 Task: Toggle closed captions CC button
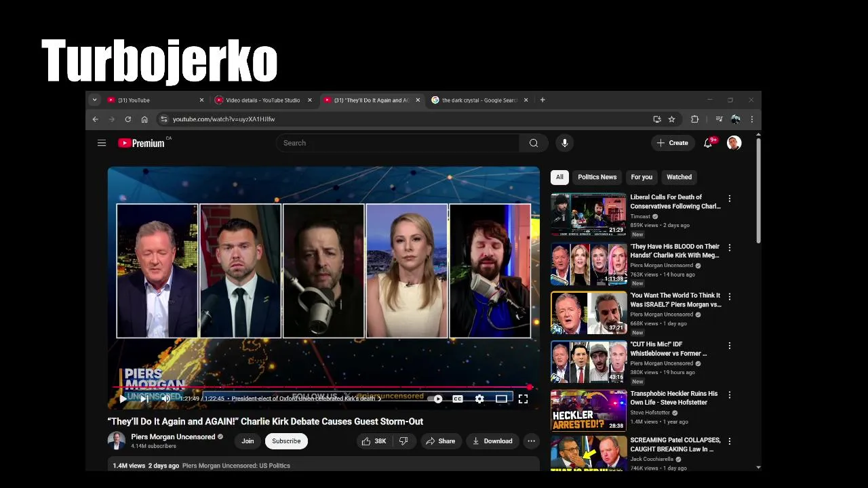click(458, 399)
